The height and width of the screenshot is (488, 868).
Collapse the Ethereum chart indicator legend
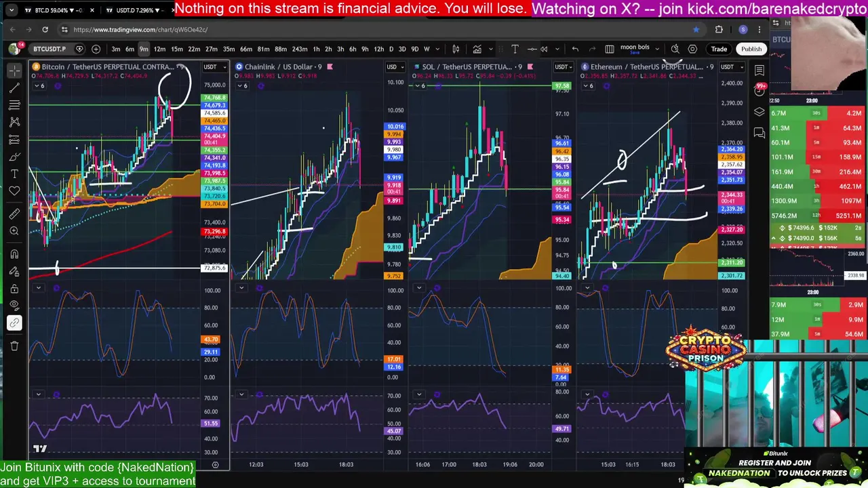click(588, 86)
